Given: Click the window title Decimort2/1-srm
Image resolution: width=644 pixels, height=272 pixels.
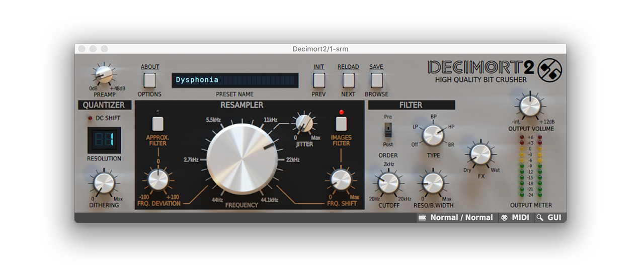Looking at the screenshot, I should pos(320,49).
